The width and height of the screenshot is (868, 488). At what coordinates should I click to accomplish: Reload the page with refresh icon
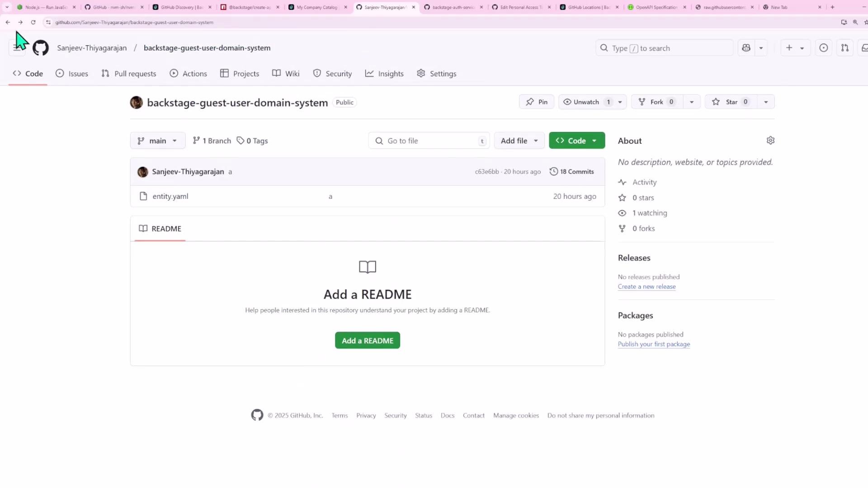(x=33, y=22)
